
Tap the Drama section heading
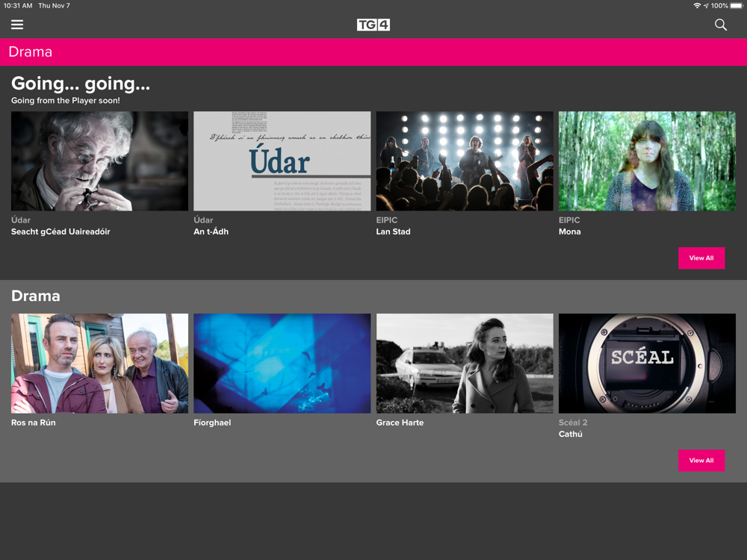point(36,296)
